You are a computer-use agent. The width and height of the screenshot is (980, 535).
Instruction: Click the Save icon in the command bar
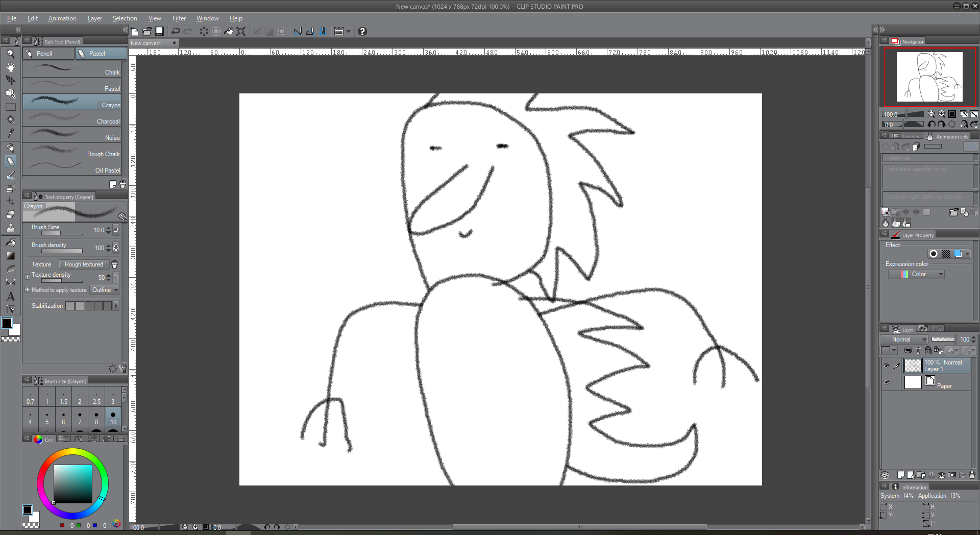pyautogui.click(x=159, y=32)
